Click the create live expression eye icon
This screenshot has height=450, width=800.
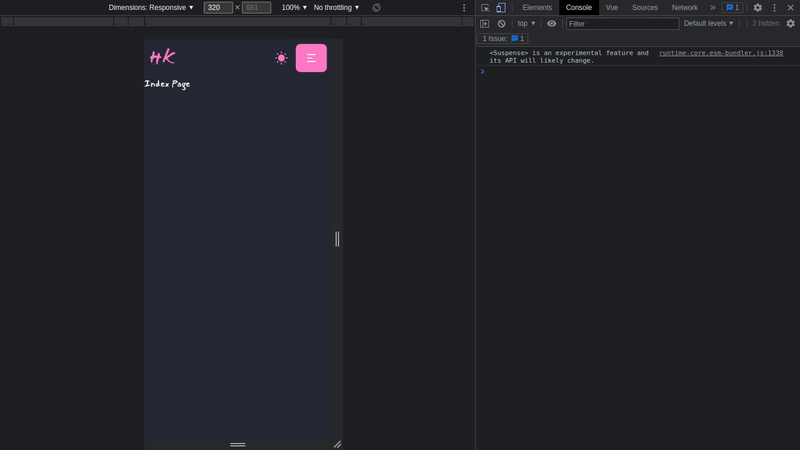point(552,23)
